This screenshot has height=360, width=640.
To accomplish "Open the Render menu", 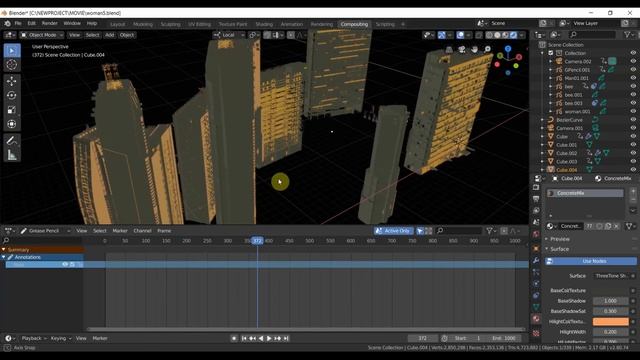I will tap(50, 24).
